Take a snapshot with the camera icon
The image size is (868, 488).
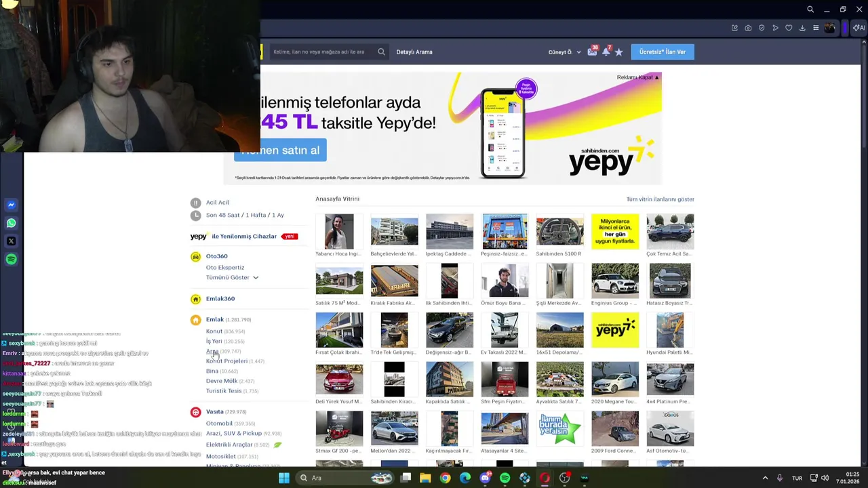tap(748, 28)
